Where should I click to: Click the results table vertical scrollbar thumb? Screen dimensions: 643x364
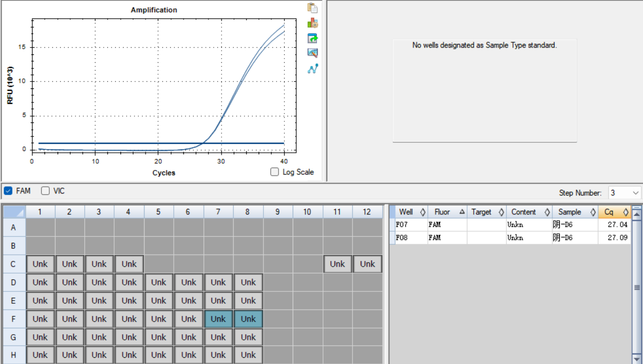(637, 287)
